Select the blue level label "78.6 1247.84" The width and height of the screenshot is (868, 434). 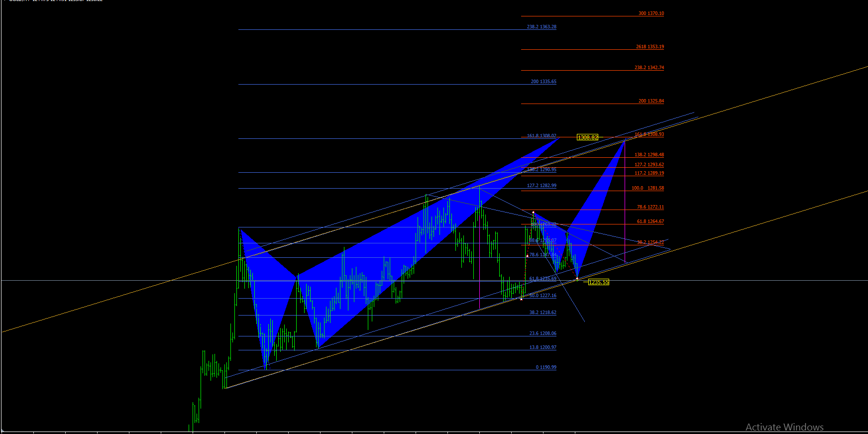(542, 255)
